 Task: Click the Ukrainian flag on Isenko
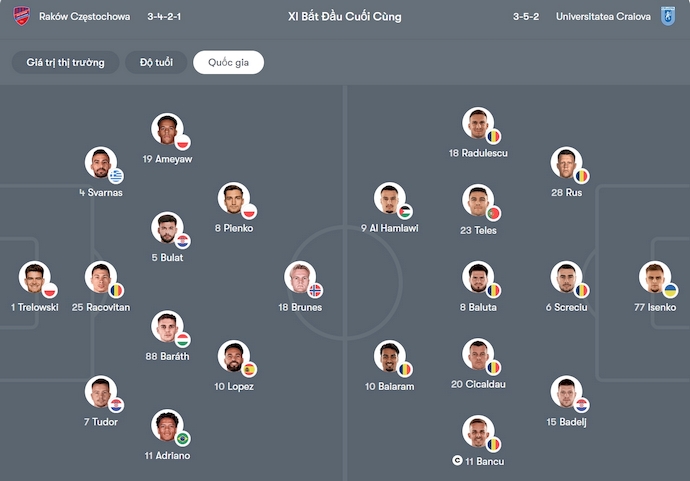click(671, 290)
